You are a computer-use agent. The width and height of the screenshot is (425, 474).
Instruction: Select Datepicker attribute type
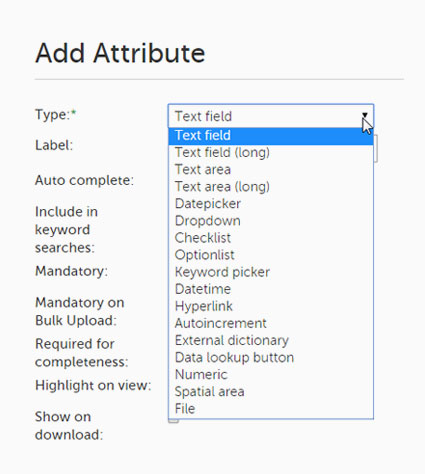(x=271, y=204)
